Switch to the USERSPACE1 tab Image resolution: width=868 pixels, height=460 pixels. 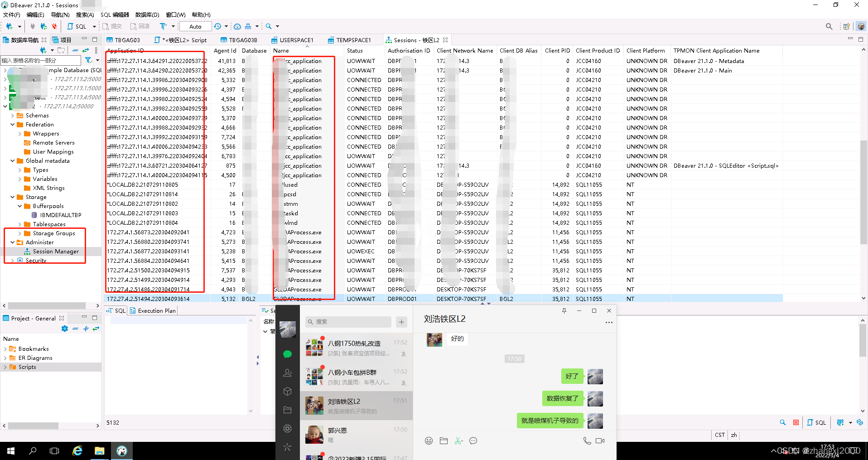tap(292, 40)
